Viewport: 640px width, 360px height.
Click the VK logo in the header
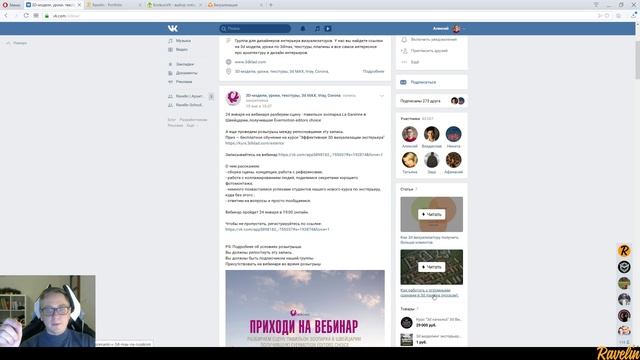click(x=173, y=28)
